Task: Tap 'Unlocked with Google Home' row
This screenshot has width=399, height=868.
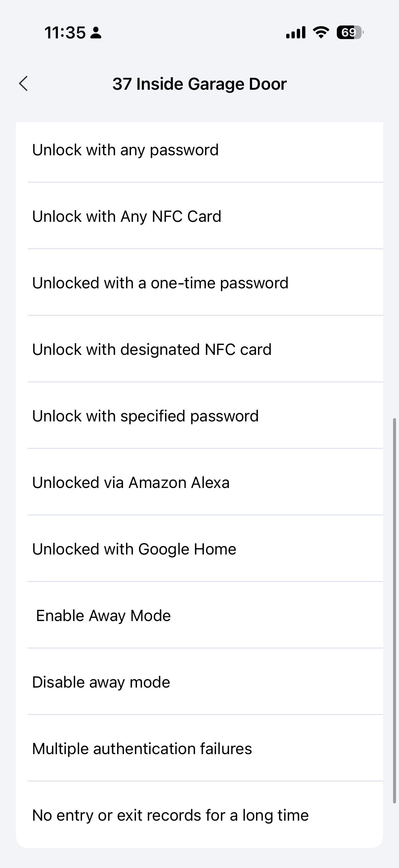Action: click(134, 549)
